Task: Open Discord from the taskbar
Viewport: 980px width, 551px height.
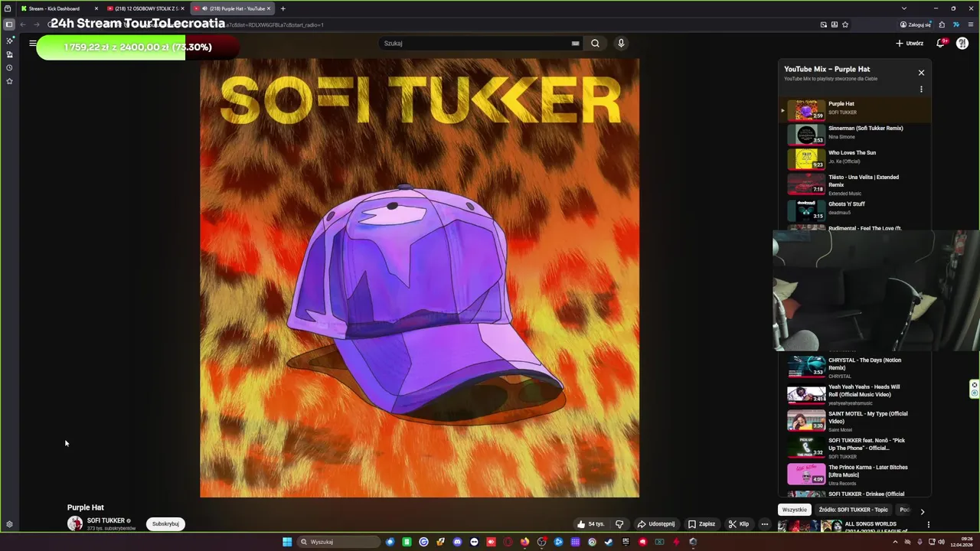Action: pyautogui.click(x=457, y=542)
